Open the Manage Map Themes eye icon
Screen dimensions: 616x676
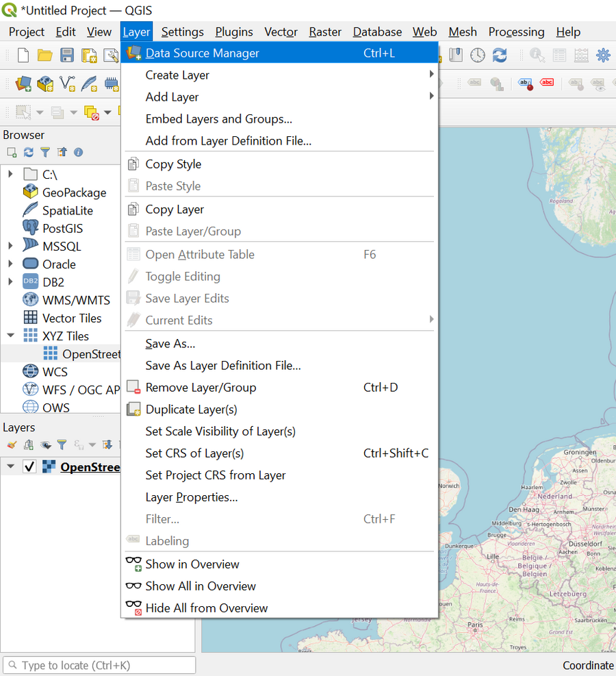[46, 445]
